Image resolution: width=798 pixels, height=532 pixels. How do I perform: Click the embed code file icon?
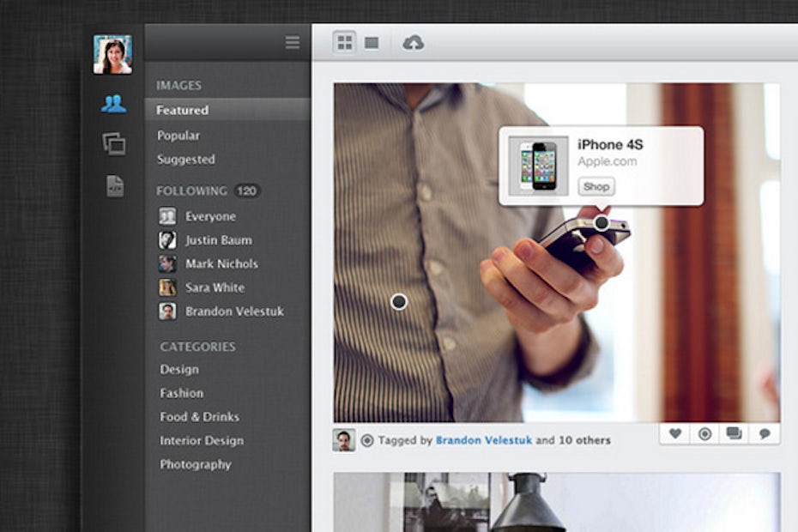(x=115, y=186)
